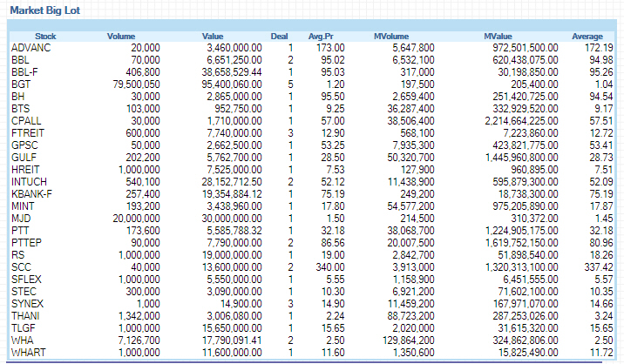This screenshot has width=624, height=364.
Task: Click the CPALL stock name
Action: pyautogui.click(x=26, y=121)
